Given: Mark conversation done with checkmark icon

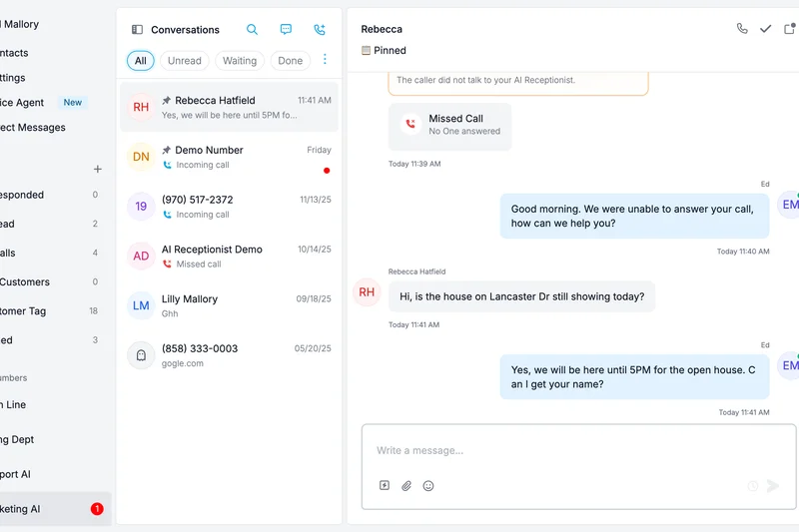Looking at the screenshot, I should point(766,29).
